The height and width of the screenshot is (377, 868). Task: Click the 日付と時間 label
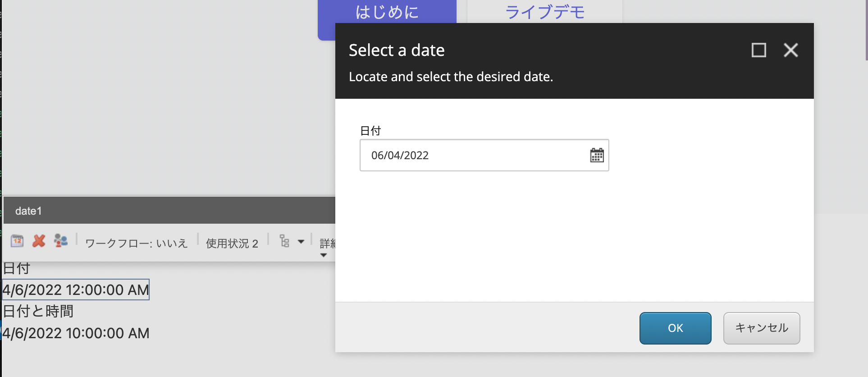click(38, 311)
